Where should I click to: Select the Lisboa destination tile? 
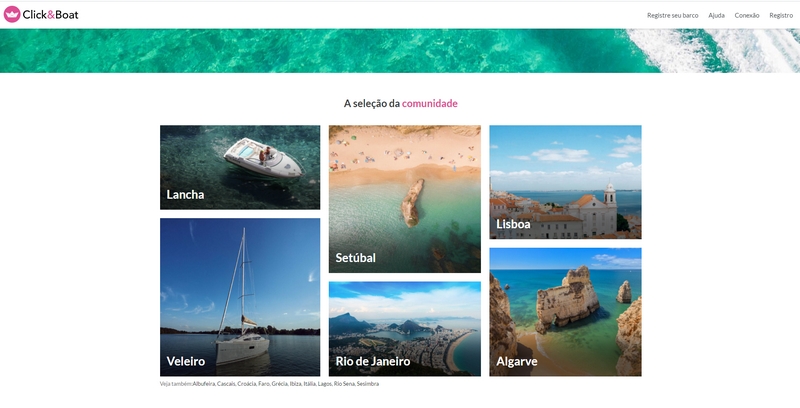565,182
